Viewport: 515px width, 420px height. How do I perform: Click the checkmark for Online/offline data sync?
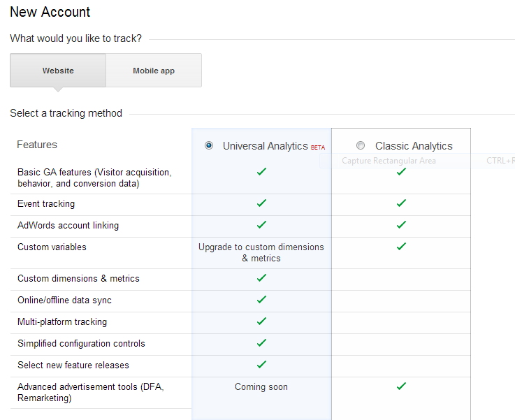261,300
